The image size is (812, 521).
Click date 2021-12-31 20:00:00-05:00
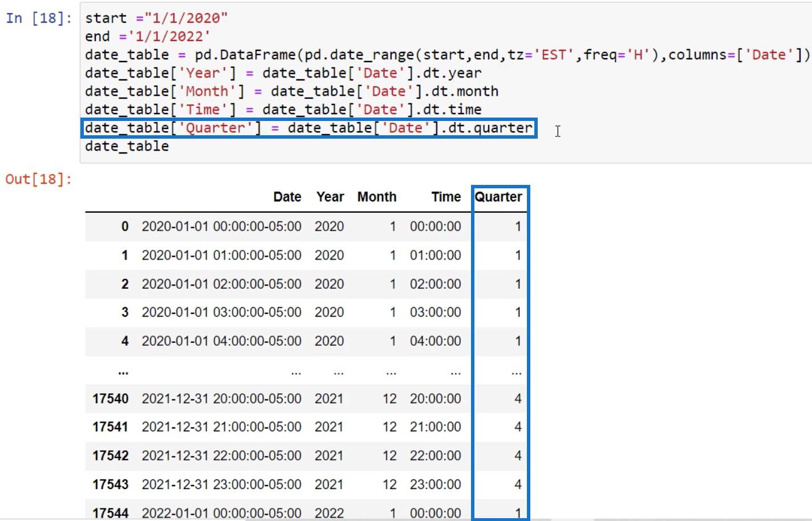(x=222, y=398)
